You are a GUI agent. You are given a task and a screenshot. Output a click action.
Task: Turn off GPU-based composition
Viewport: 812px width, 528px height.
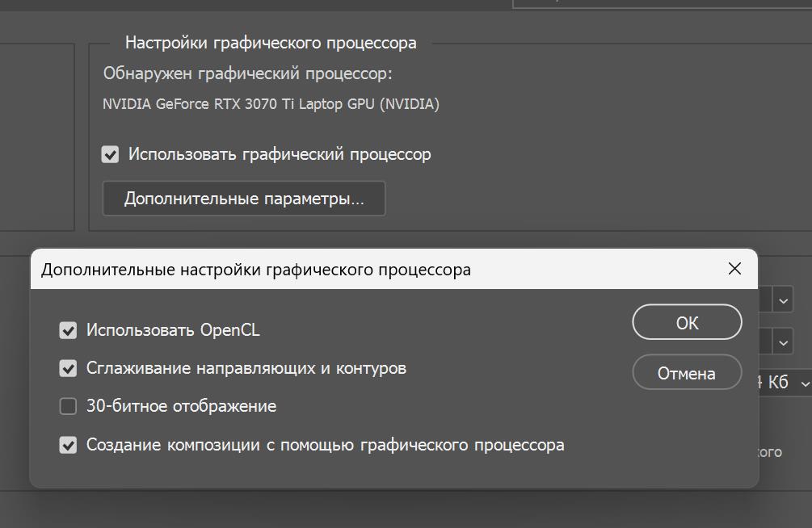[x=69, y=445]
